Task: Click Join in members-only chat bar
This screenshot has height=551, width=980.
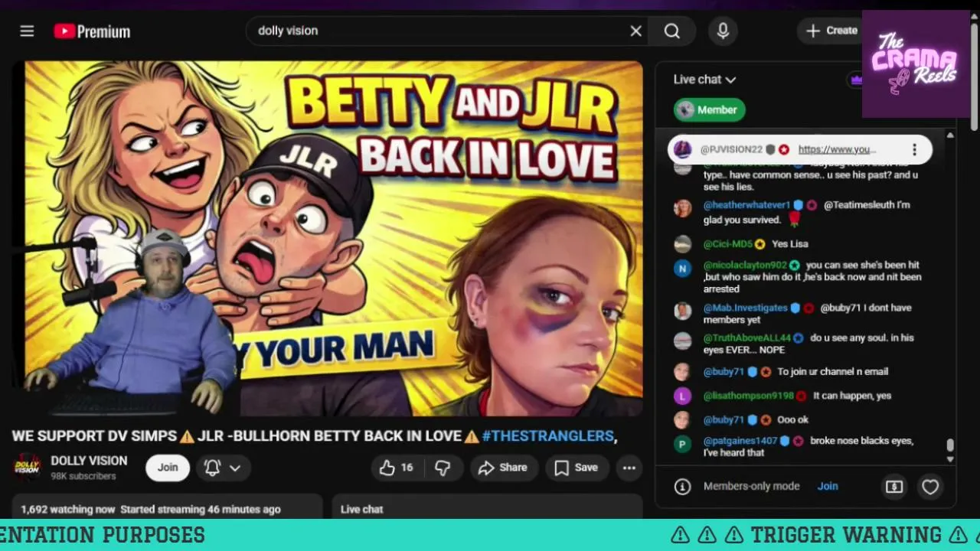Action: pyautogui.click(x=828, y=486)
